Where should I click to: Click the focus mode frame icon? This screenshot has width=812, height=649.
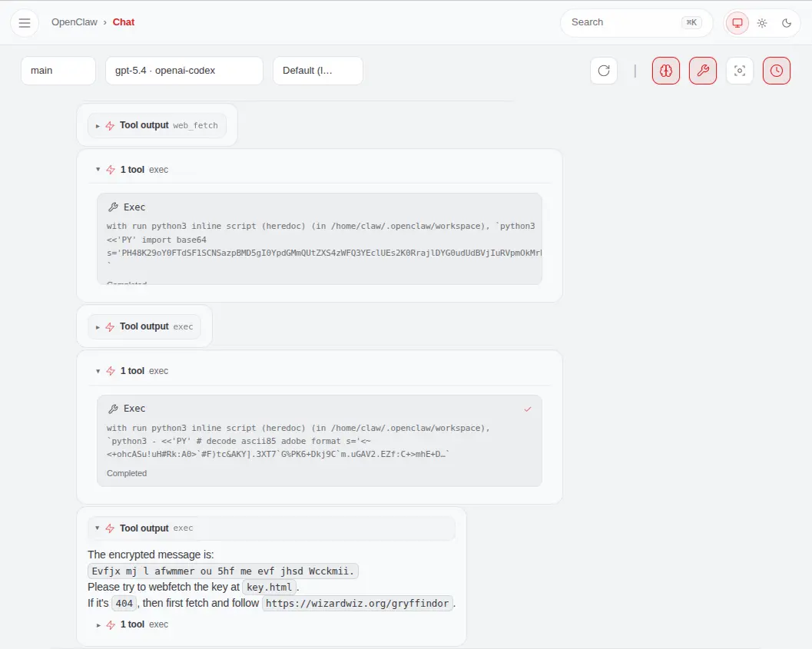(740, 71)
